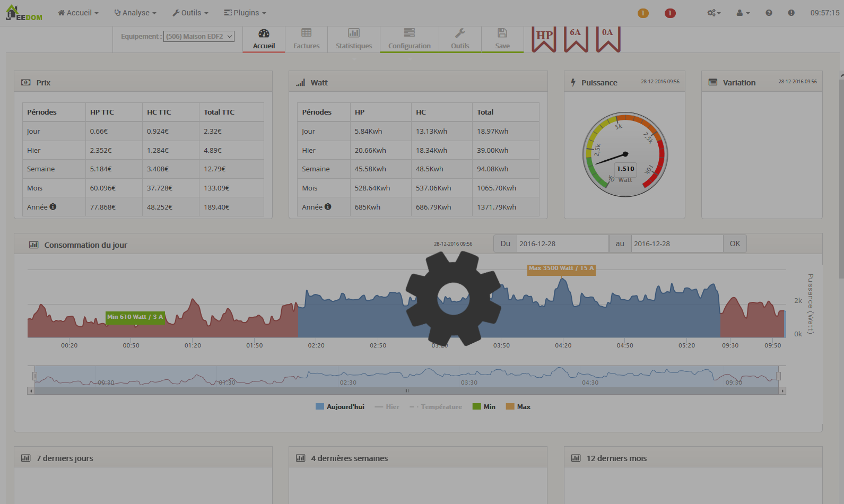Toggle the Max legend series

[x=518, y=407]
